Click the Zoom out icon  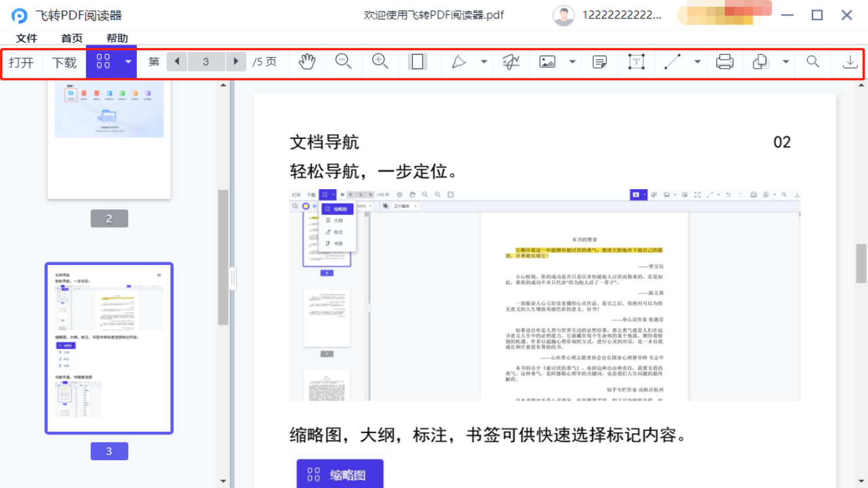(x=344, y=62)
